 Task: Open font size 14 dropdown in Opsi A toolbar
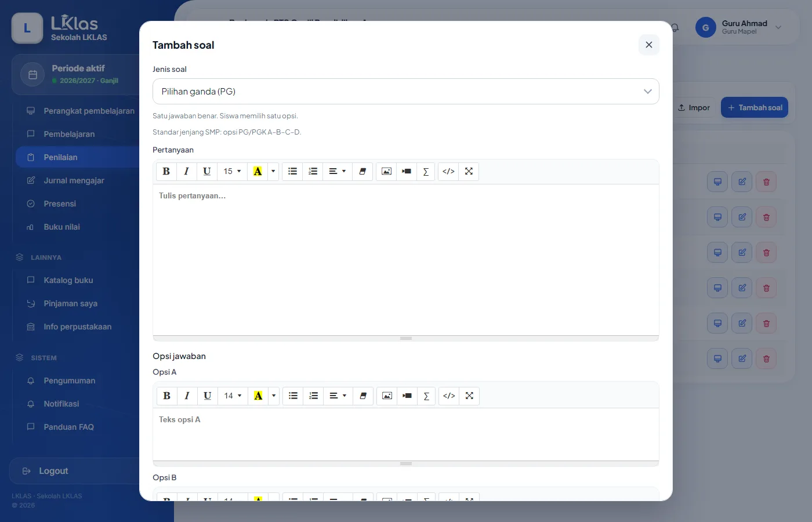pos(233,396)
